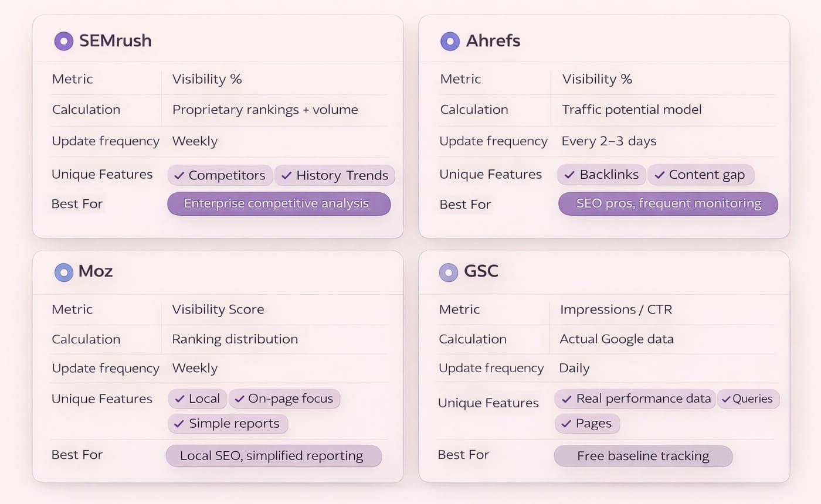The width and height of the screenshot is (821, 504).
Task: Click Local SEO, simplified reporting pill
Action: click(273, 456)
